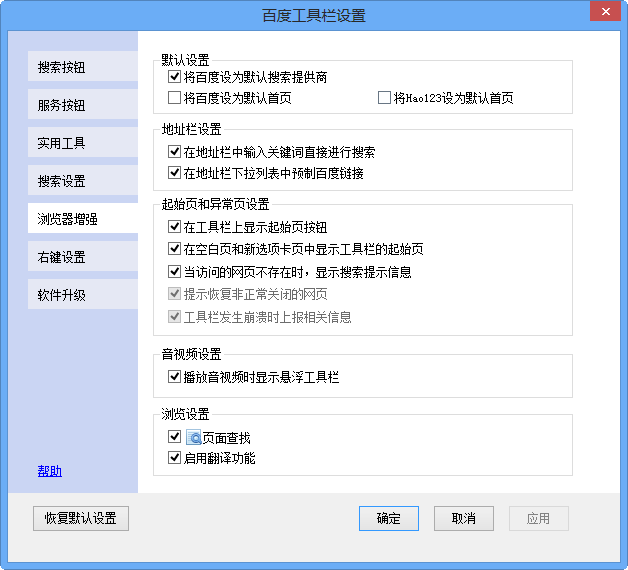
Task: Click the 默认设置 group heading
Action: tap(185, 60)
